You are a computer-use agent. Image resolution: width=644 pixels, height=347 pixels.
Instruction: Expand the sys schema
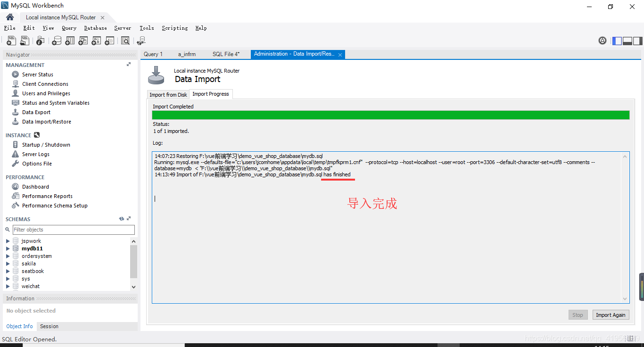point(8,279)
